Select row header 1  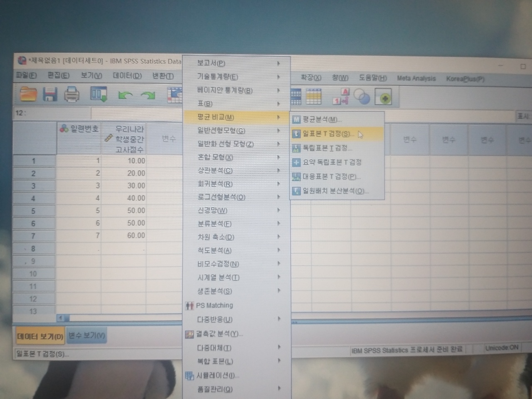click(34, 161)
